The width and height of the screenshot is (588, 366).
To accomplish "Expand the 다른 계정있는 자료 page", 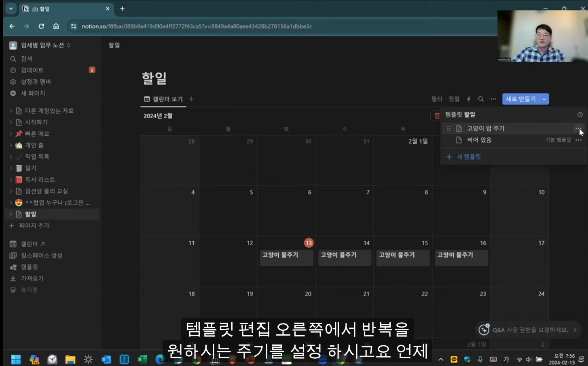I will tap(11, 111).
